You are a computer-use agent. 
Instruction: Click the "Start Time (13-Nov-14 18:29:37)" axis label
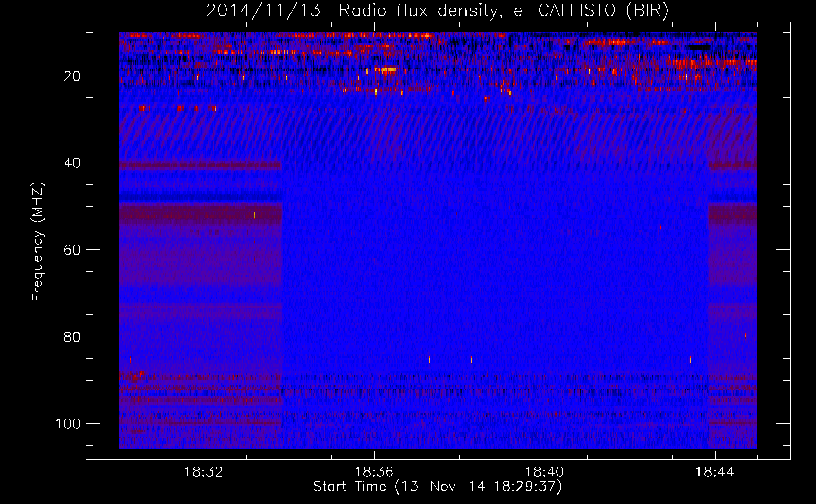[437, 487]
